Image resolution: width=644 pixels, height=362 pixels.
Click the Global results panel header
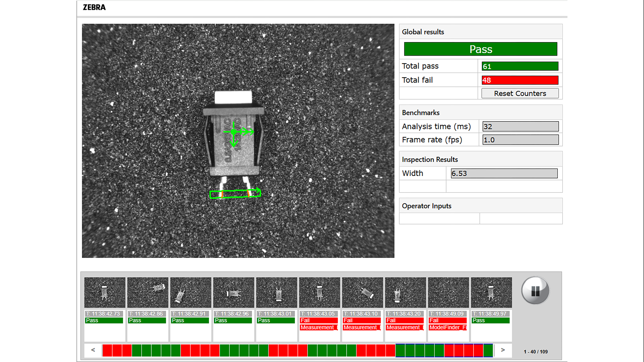click(x=423, y=32)
